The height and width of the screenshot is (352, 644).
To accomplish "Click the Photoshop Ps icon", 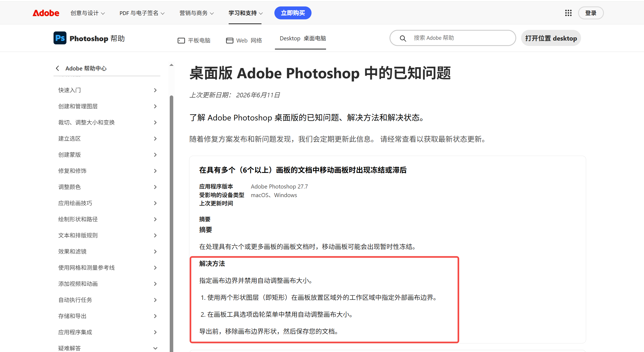I will click(x=60, y=38).
